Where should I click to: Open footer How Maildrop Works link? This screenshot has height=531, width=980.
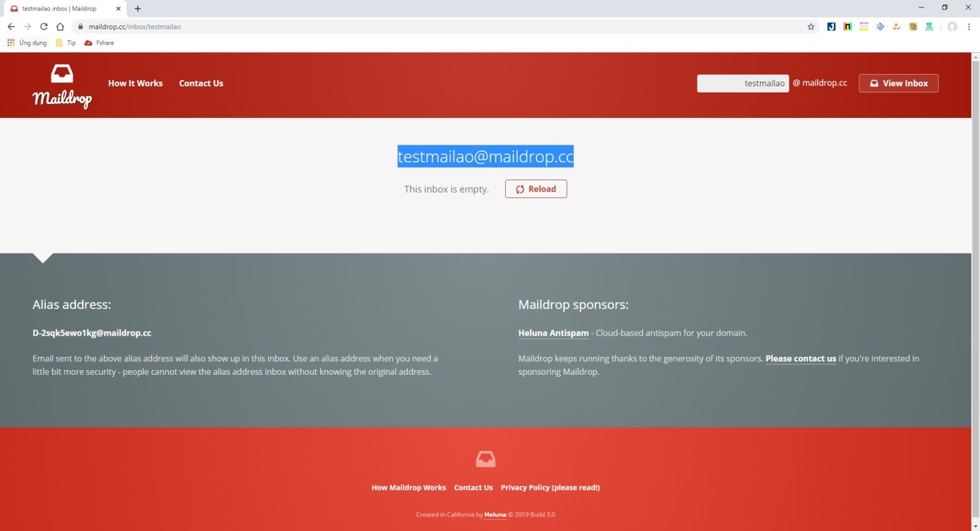tap(408, 488)
